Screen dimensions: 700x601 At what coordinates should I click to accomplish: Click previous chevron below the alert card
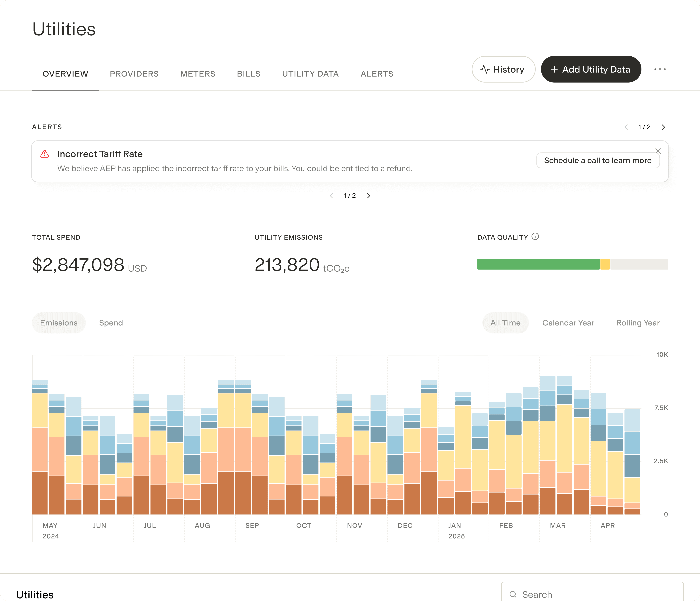[331, 196]
